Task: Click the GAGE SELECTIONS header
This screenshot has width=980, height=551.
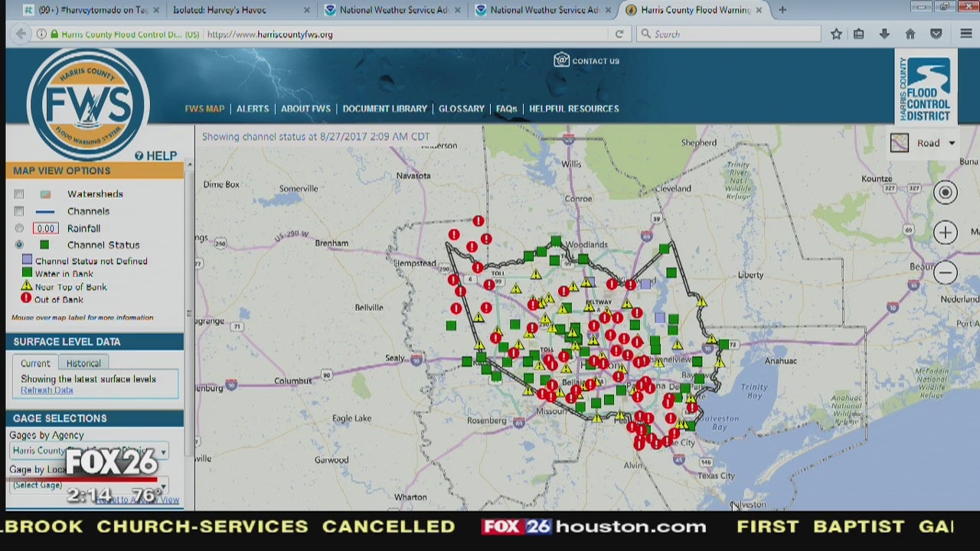Action: pos(94,418)
